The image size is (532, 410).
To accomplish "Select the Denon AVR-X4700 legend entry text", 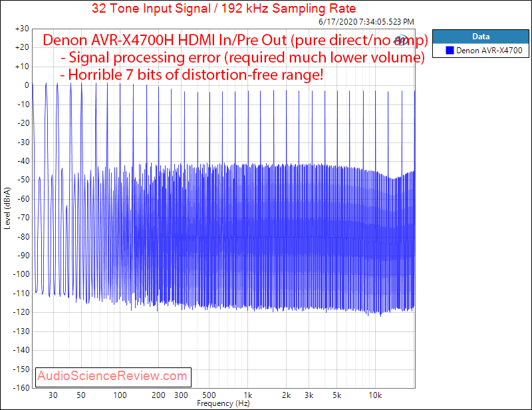I will coord(489,51).
